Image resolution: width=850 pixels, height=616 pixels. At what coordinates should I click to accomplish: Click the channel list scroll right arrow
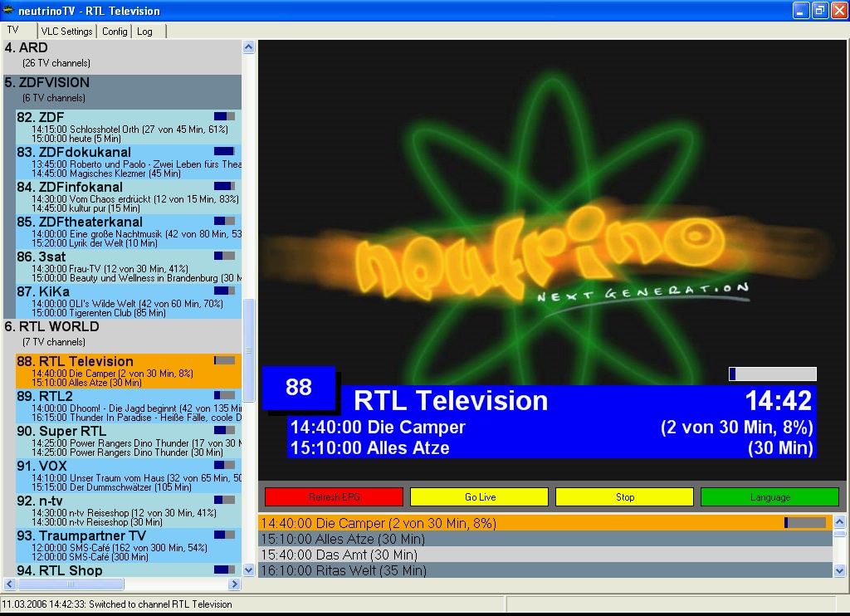click(x=235, y=584)
